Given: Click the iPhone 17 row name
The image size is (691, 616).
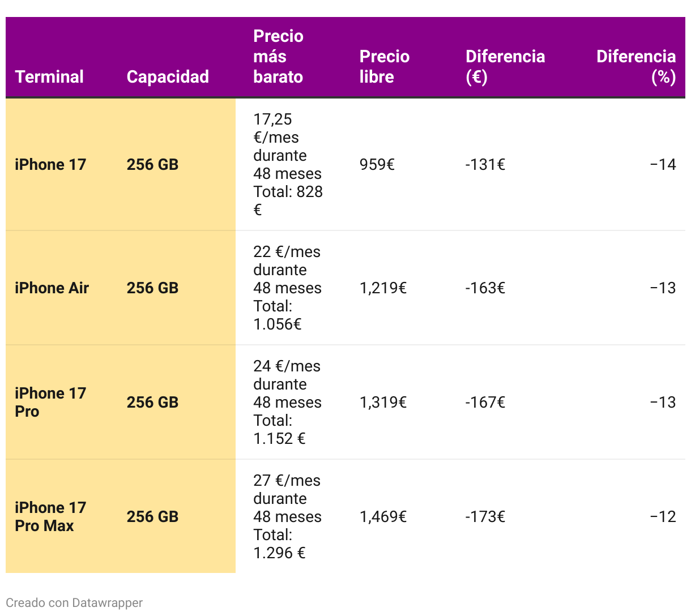Looking at the screenshot, I should tap(50, 164).
